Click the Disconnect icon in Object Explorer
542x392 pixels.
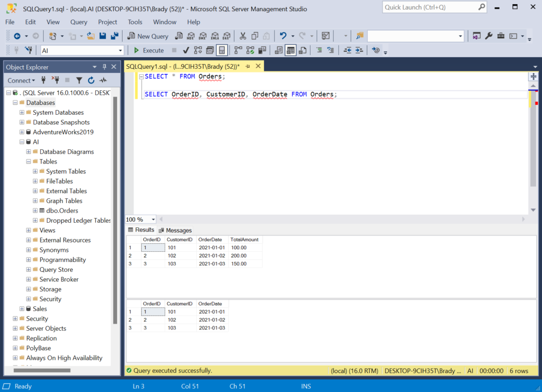pyautogui.click(x=55, y=80)
